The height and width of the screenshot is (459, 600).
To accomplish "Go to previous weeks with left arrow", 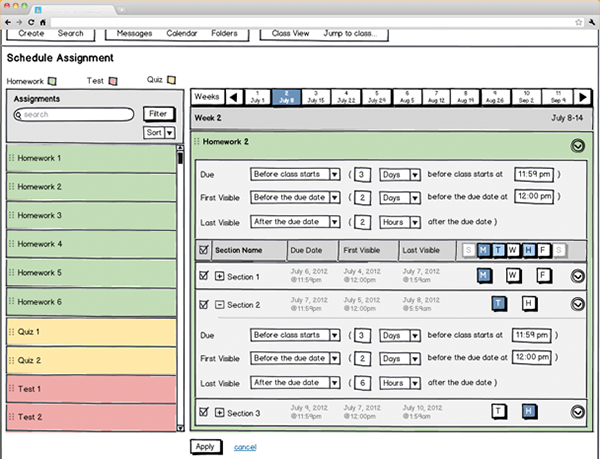I will pyautogui.click(x=234, y=97).
